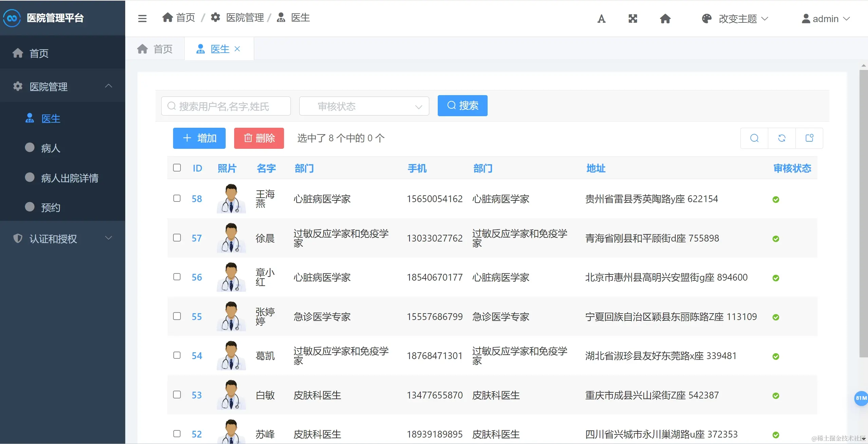
Task: Click the hamburger menu collapse icon
Action: point(142,18)
